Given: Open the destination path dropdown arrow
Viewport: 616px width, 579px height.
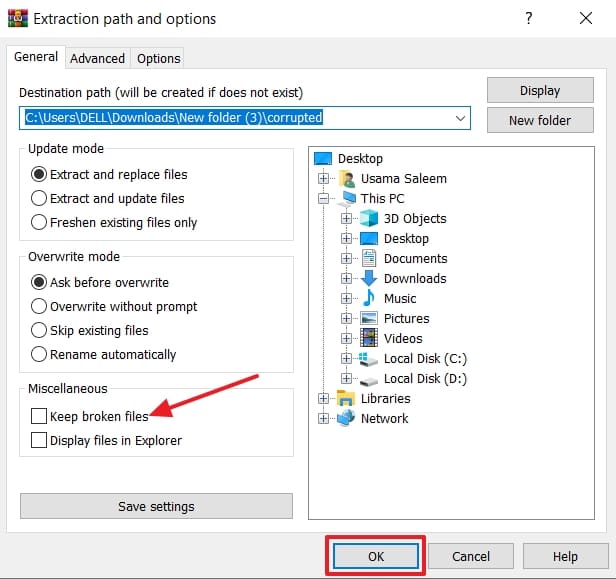Looking at the screenshot, I should pos(460,118).
